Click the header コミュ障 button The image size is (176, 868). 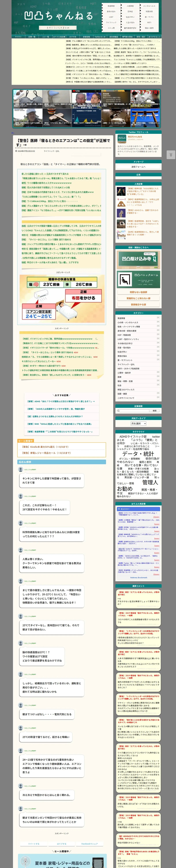[111, 28]
